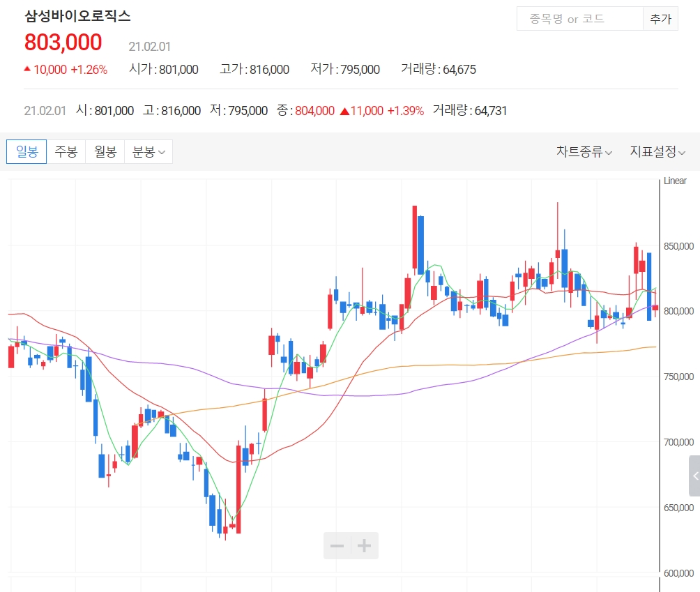Expand the 차트종류 chart type menu

[x=584, y=152]
